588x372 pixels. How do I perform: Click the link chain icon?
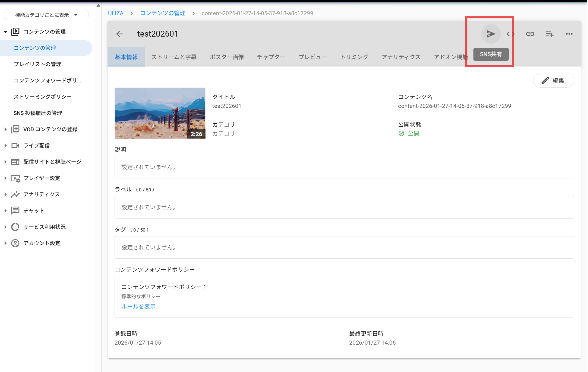coord(530,34)
